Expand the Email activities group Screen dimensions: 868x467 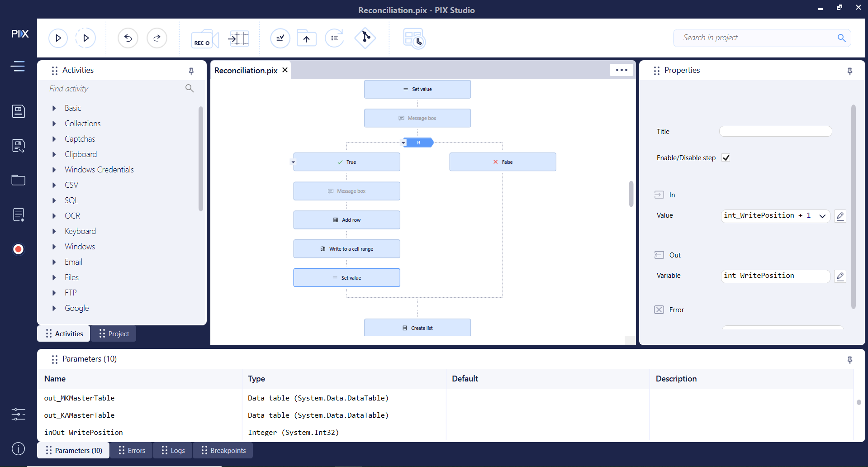tap(54, 262)
